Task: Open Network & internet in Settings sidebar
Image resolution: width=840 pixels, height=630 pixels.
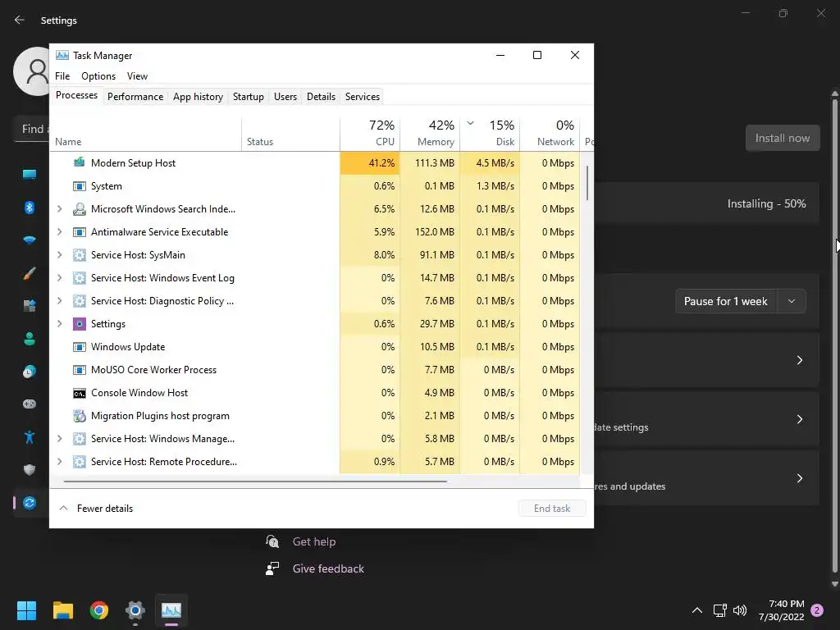Action: [x=30, y=240]
